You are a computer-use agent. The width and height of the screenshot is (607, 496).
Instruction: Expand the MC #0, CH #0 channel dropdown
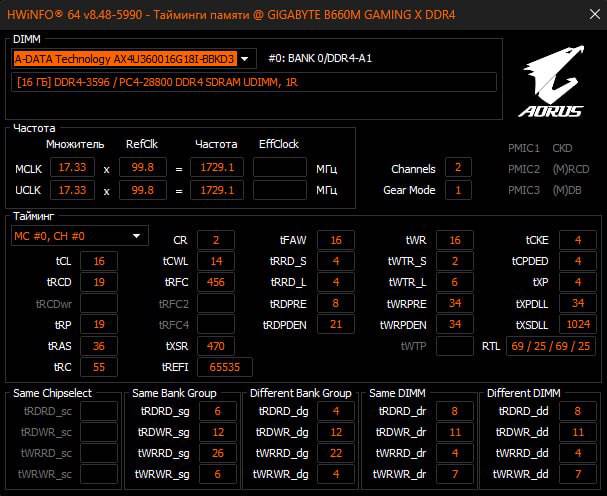[136, 236]
